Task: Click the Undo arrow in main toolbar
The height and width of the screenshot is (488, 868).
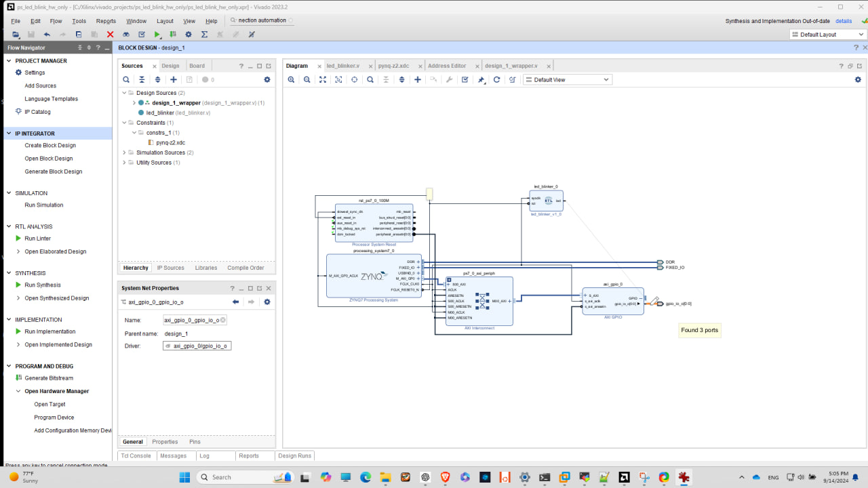Action: [47, 35]
